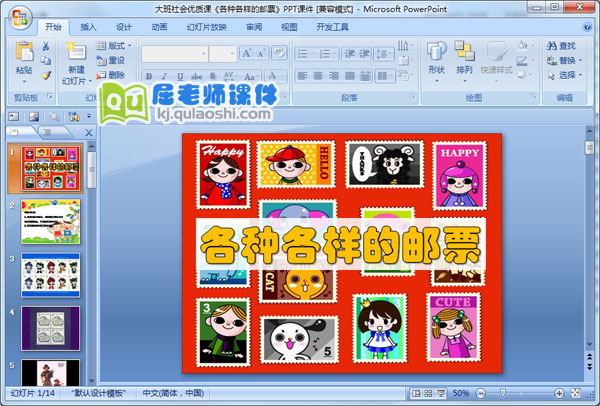Click the Bullets list icon
Image resolution: width=600 pixels, height=406 pixels.
(x=305, y=54)
